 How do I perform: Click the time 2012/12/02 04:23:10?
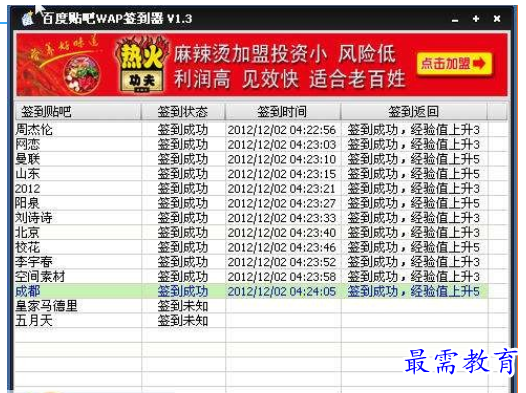pos(282,160)
